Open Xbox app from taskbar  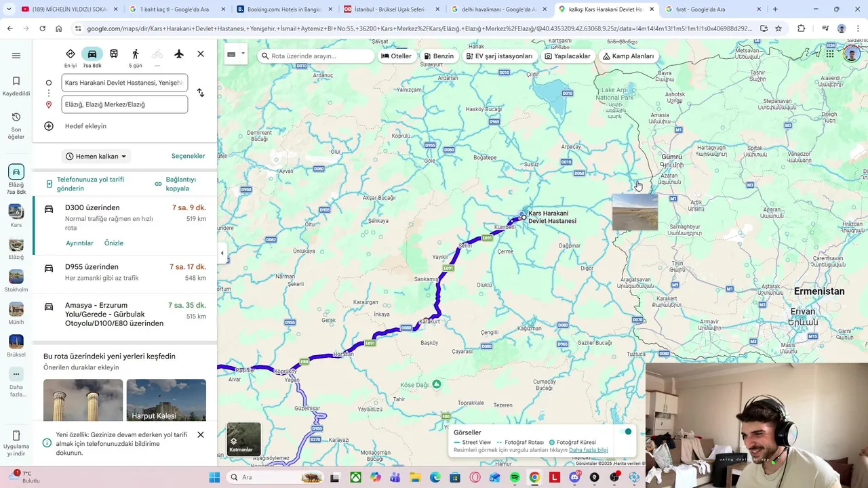[355, 477]
